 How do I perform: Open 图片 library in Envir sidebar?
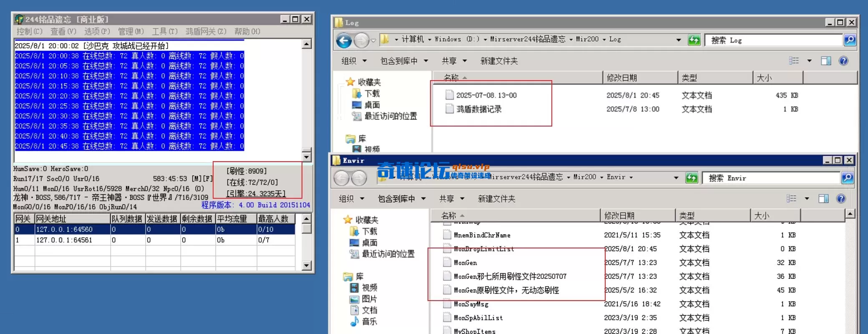(364, 299)
